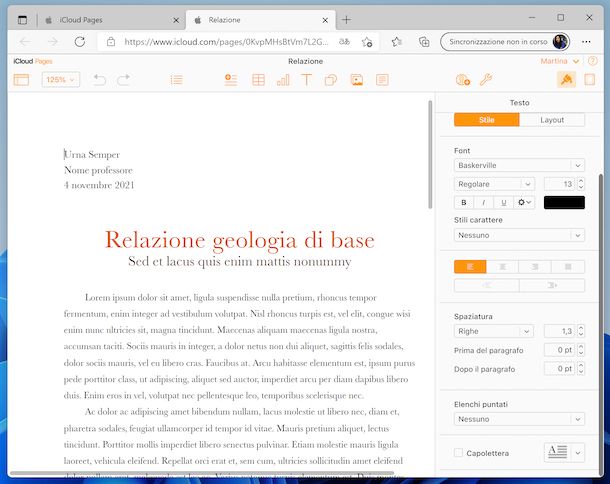Justify the text
The image size is (610, 484).
(568, 267)
